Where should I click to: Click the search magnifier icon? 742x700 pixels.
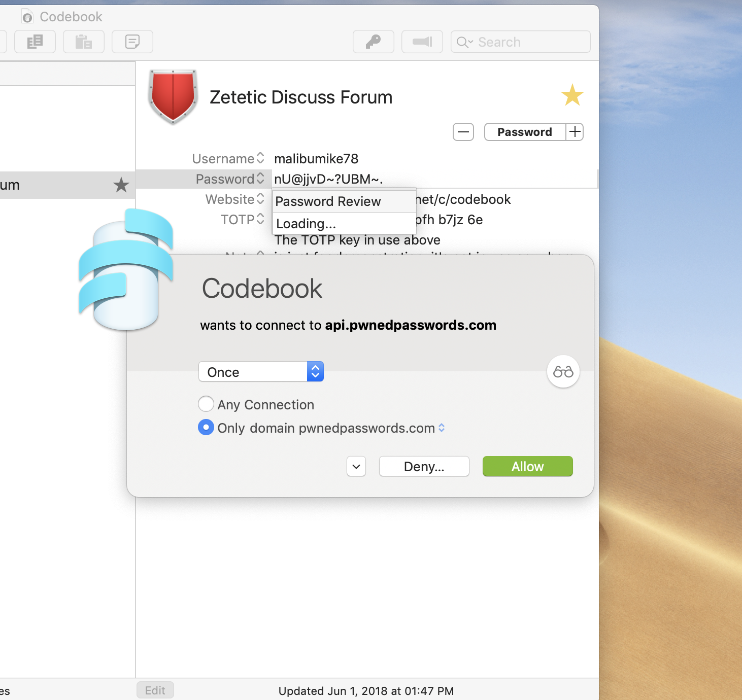(463, 42)
